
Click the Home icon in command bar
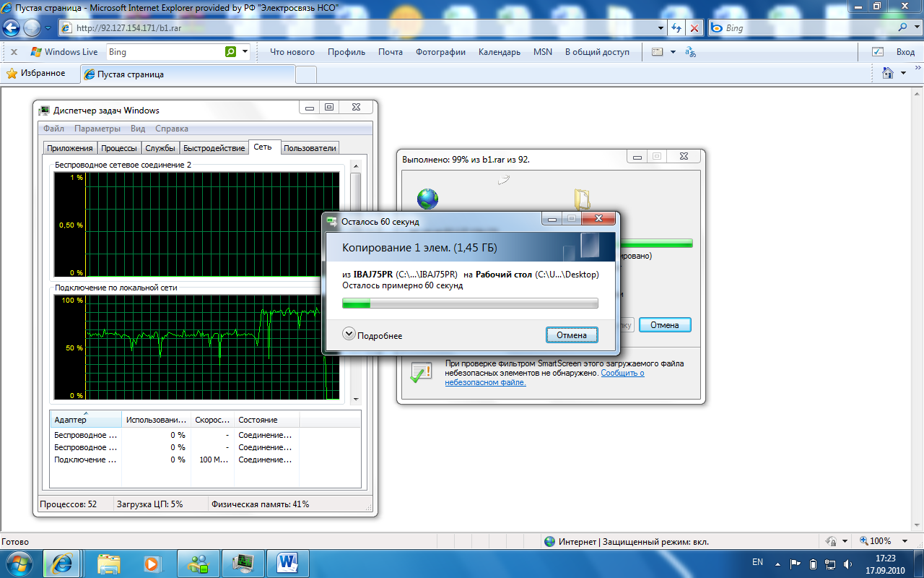(888, 73)
